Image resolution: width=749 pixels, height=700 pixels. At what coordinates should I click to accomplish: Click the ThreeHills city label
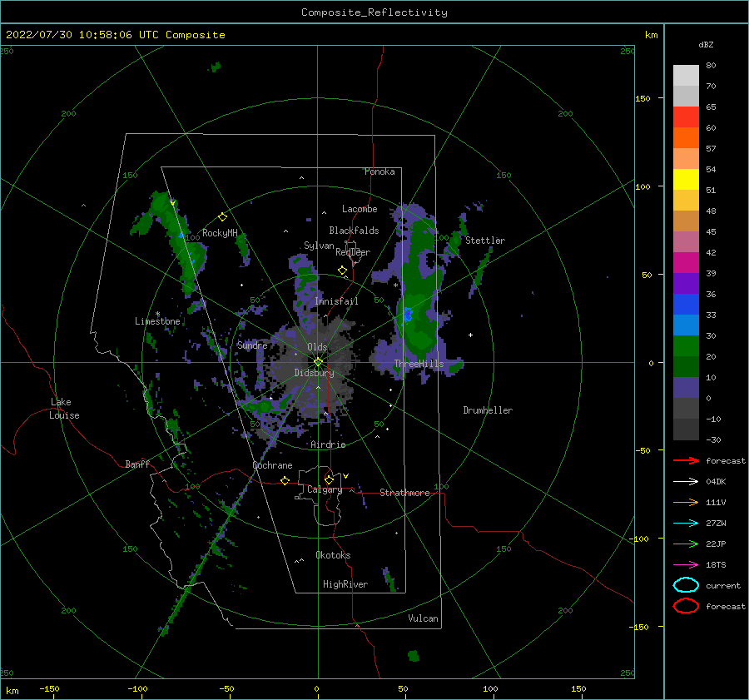coord(419,364)
